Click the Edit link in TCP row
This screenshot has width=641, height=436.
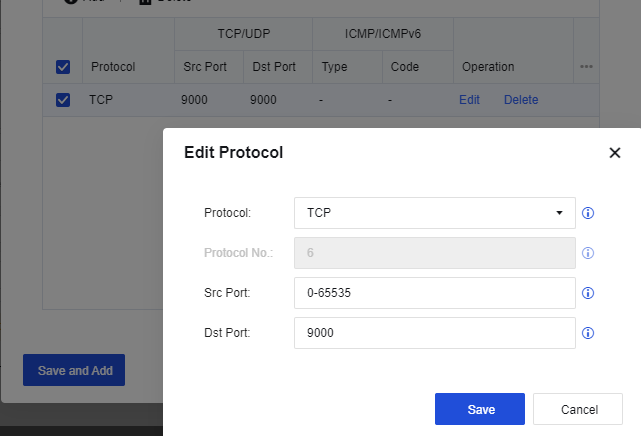tap(469, 100)
